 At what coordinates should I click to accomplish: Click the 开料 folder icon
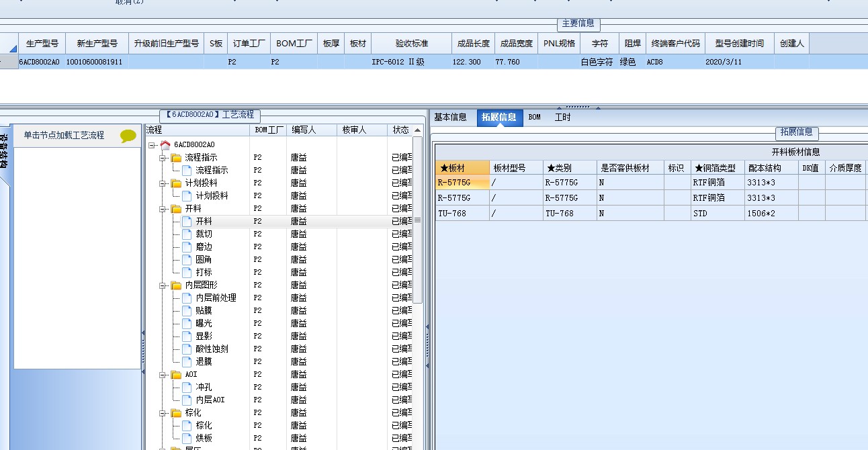coord(176,208)
